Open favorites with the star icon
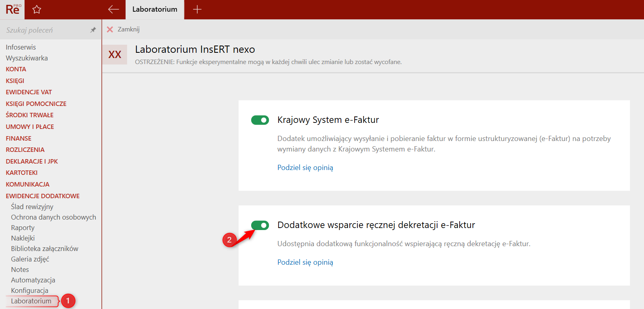The image size is (644, 309). click(37, 9)
